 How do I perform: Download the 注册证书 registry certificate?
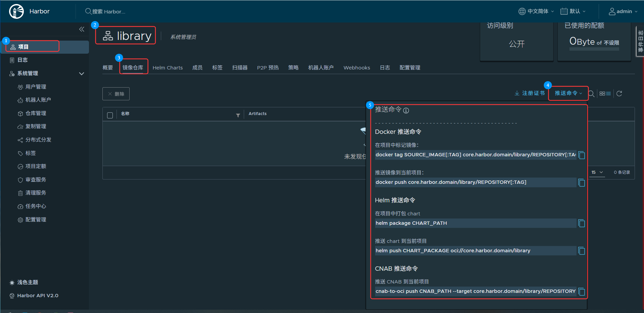click(530, 93)
